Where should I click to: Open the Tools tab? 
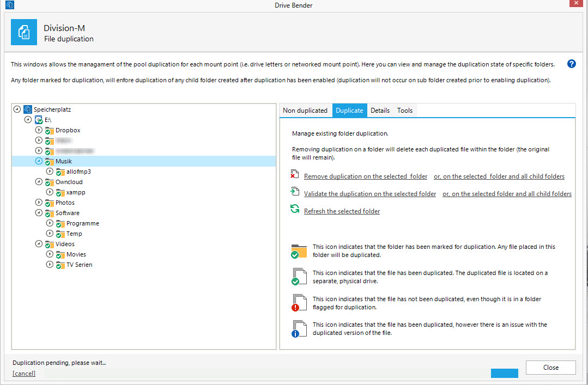(405, 111)
